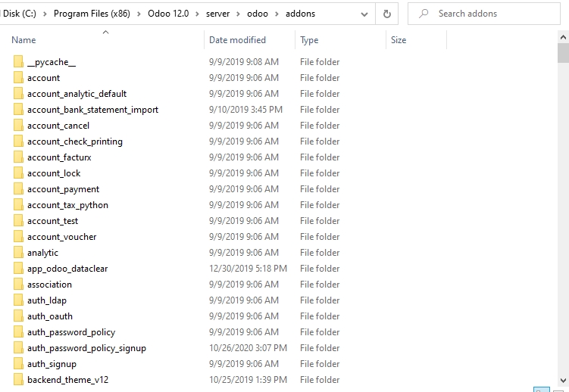Click date 10/25/2019 1:39 PM
The width and height of the screenshot is (569, 392).
[x=248, y=380]
